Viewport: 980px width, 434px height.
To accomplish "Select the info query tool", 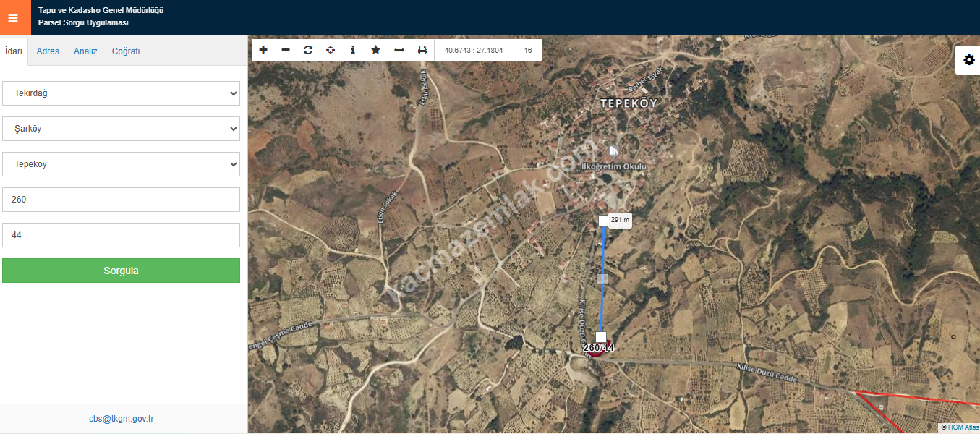I will point(353,50).
